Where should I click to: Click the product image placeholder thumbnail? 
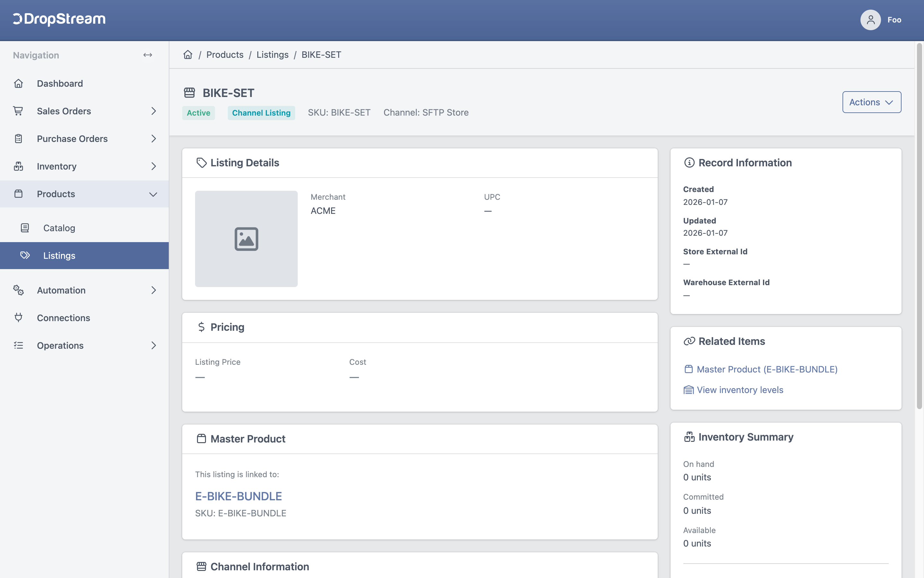point(246,239)
